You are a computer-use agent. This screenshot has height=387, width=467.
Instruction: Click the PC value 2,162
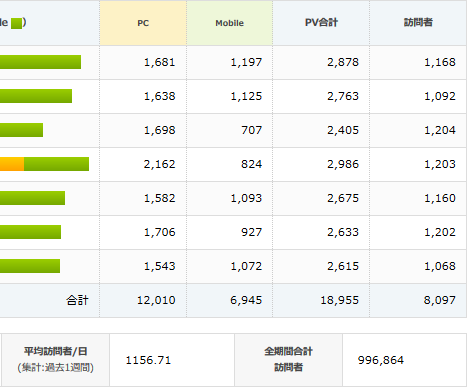[159, 164]
